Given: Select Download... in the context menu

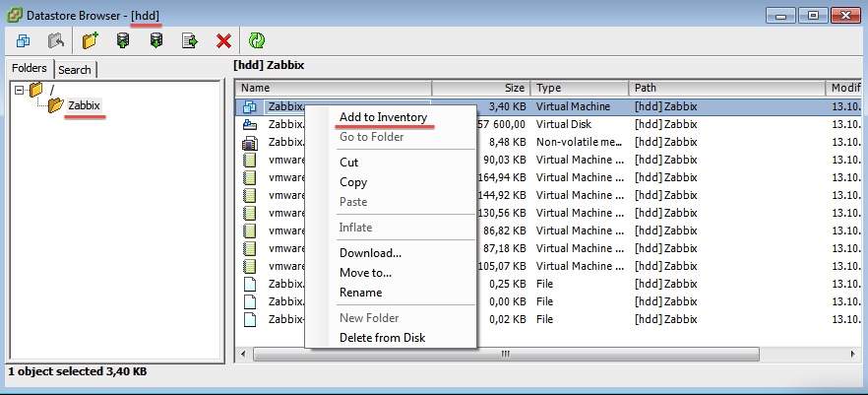Looking at the screenshot, I should (x=370, y=253).
